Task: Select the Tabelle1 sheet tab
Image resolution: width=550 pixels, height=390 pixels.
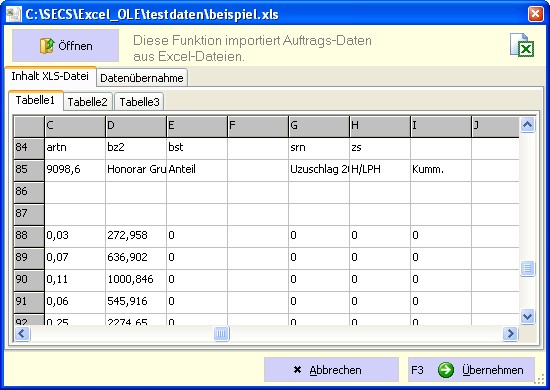Action: (x=35, y=100)
